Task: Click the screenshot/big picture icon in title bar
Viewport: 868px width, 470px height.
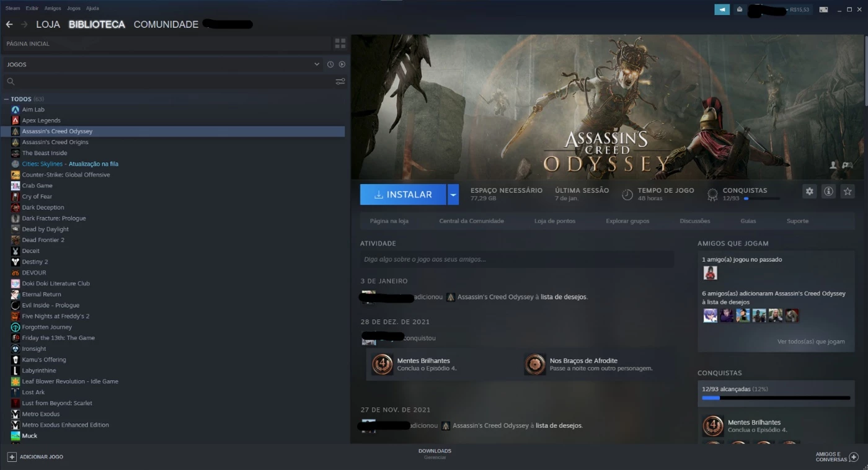Action: point(823,9)
